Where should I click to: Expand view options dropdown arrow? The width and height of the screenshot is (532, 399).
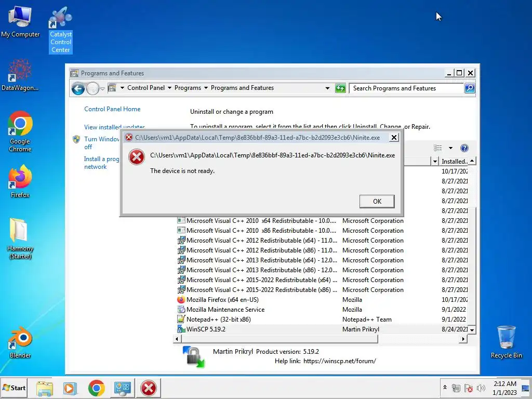(450, 148)
